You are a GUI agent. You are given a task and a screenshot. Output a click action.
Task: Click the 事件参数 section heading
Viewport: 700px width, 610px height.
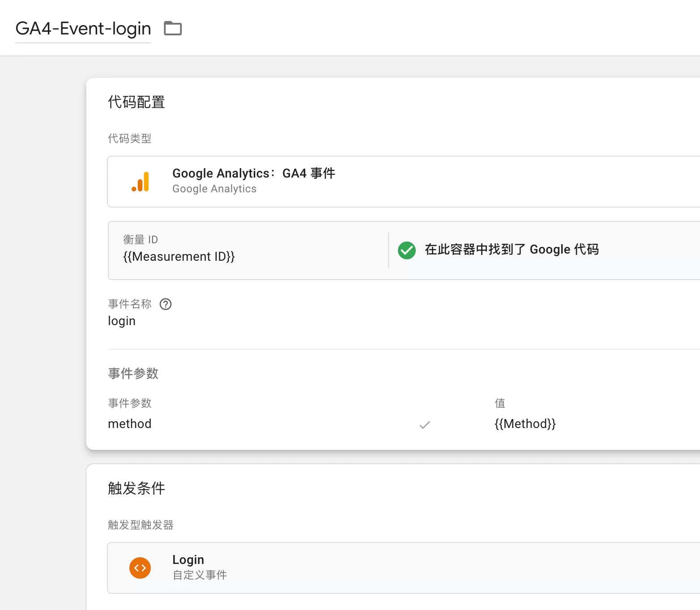point(133,373)
